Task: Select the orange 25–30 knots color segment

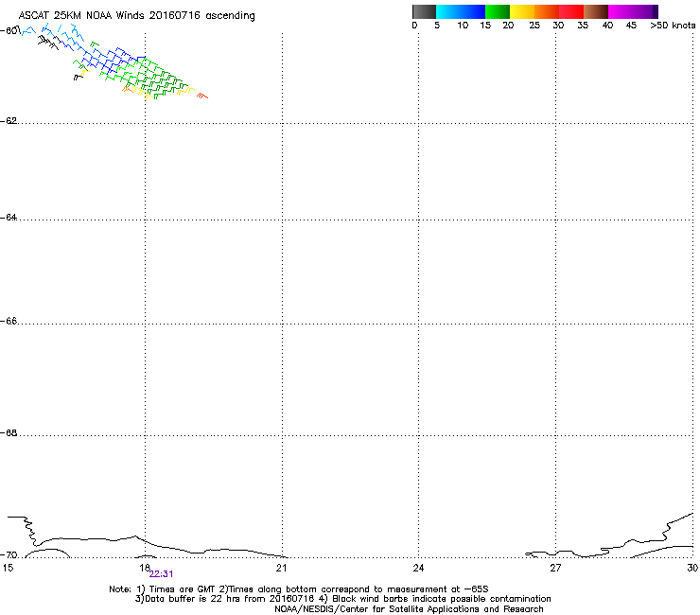Action: 547,11
